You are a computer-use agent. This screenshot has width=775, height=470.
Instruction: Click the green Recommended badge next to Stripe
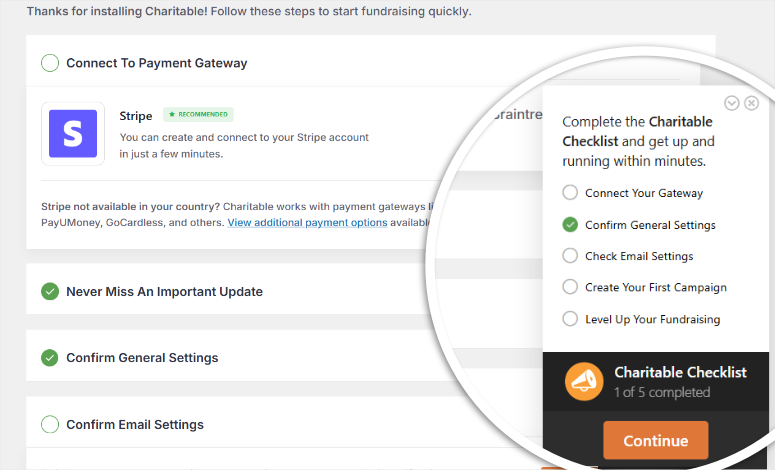[198, 114]
